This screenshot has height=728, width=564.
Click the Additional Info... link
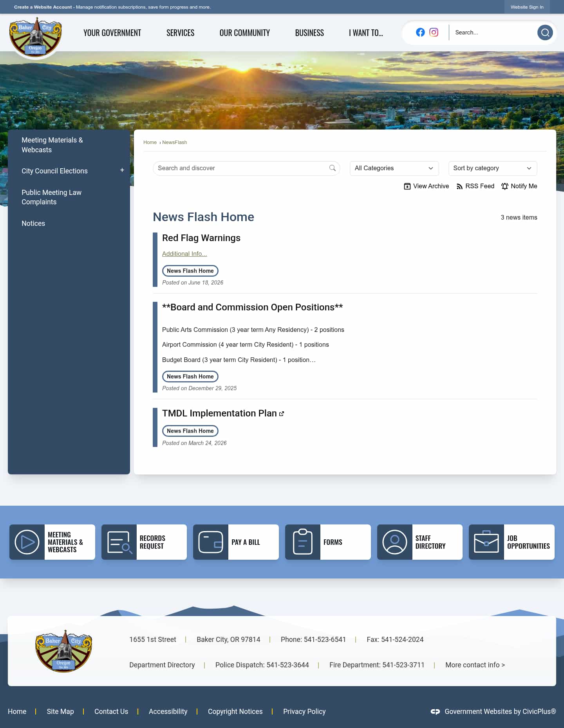click(184, 254)
